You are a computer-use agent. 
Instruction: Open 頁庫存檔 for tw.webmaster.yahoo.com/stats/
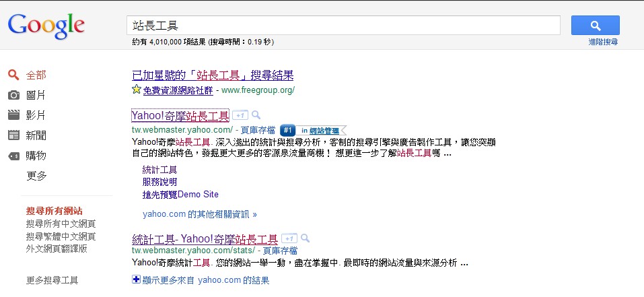(280, 250)
